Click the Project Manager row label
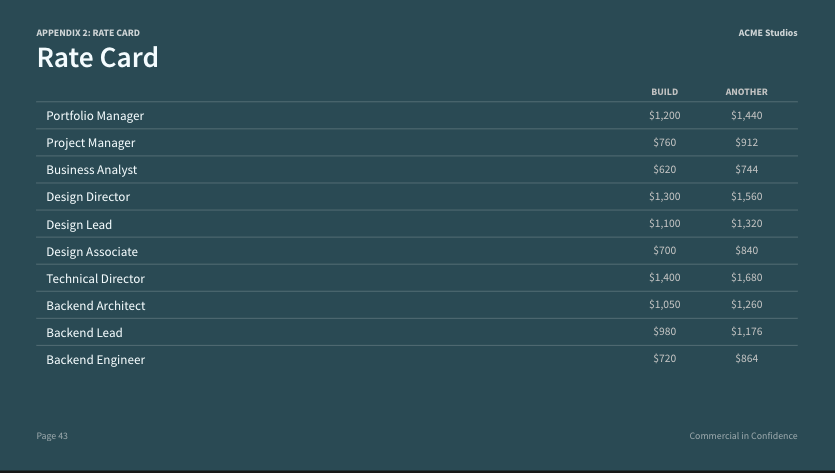835x473 pixels. coord(91,143)
